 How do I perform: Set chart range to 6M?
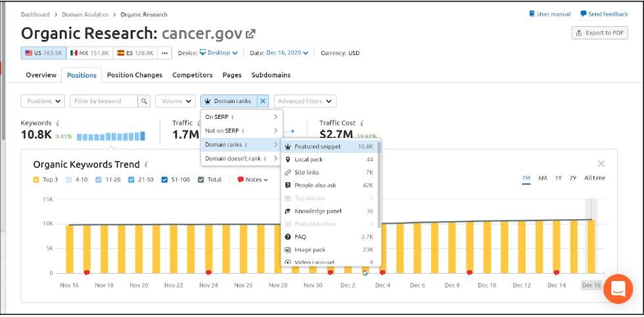[x=543, y=178]
